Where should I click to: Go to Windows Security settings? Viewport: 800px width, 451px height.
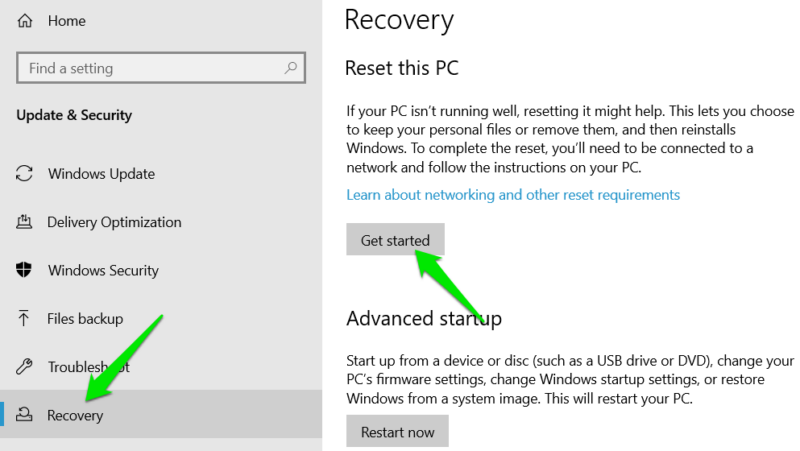(103, 270)
